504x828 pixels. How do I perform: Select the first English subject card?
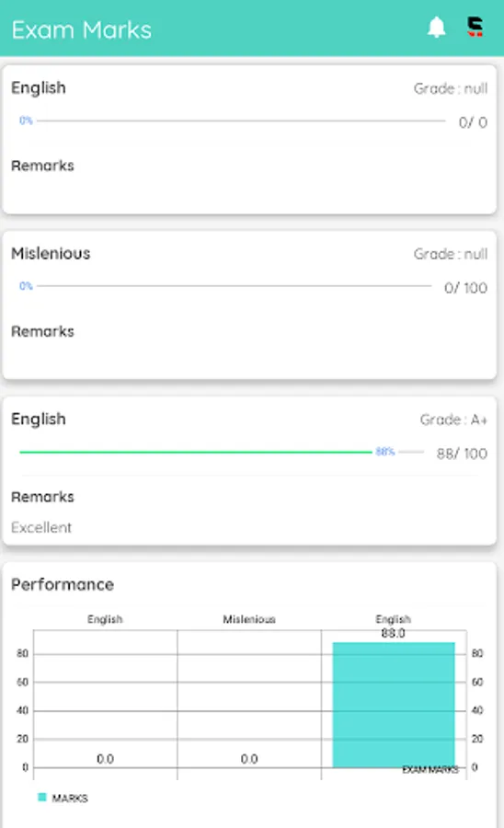point(249,140)
